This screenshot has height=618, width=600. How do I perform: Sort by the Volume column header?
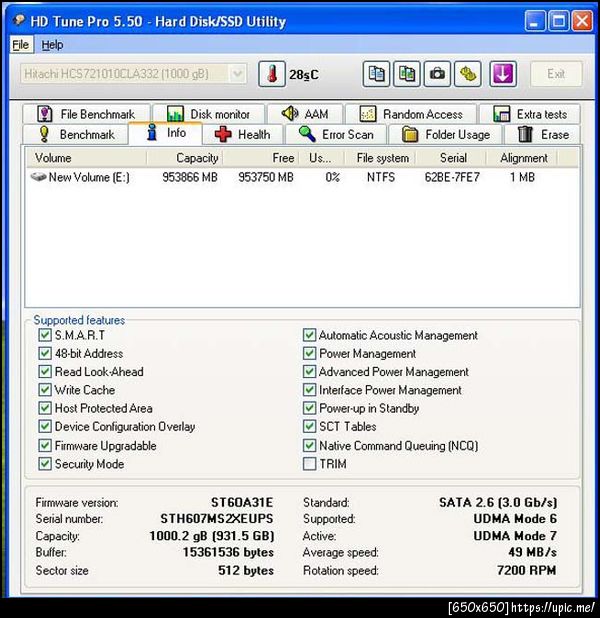pyautogui.click(x=86, y=158)
